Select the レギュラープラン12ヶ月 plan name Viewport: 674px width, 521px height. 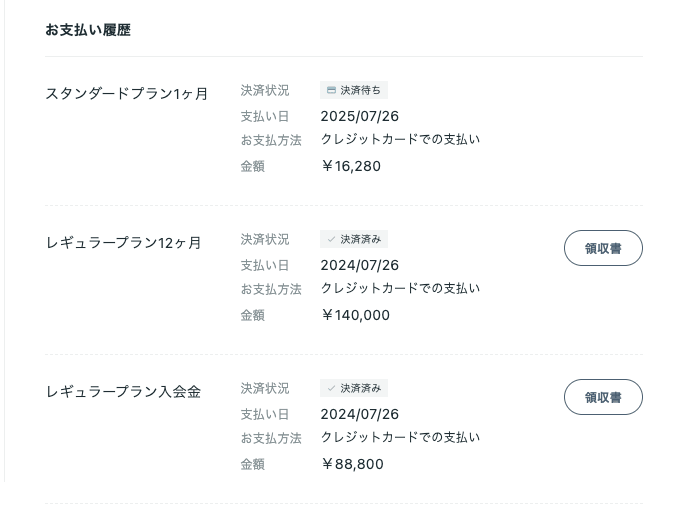(124, 243)
